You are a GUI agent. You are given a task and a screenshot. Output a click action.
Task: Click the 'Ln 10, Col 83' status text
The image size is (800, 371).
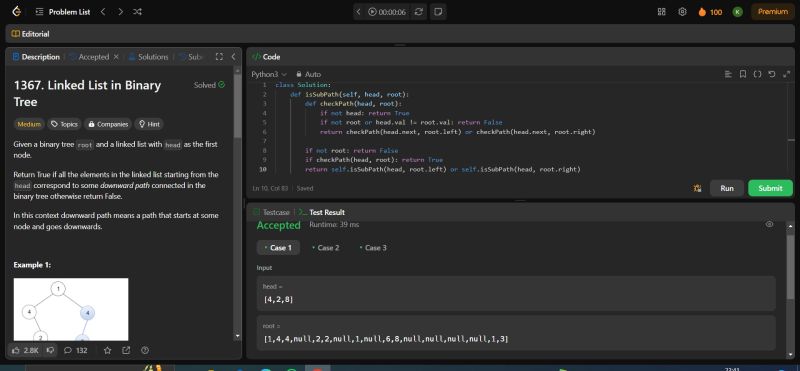click(x=271, y=188)
